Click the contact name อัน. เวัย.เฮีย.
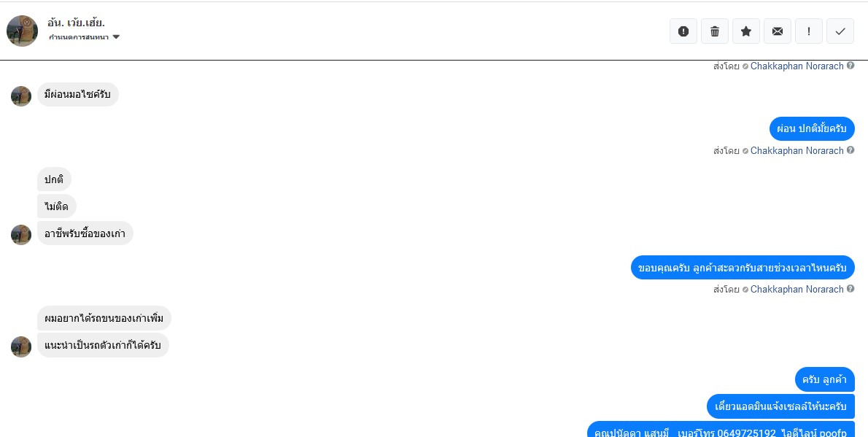This screenshot has width=868, height=437. 77,23
